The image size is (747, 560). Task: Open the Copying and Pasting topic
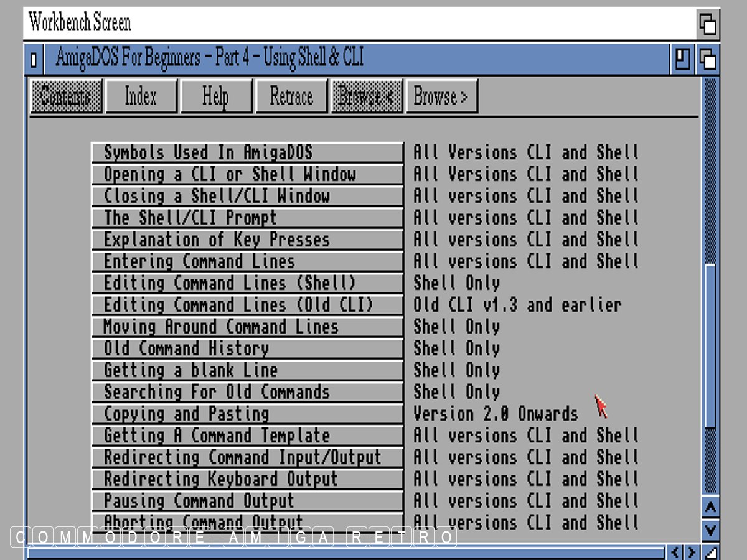coord(247,414)
